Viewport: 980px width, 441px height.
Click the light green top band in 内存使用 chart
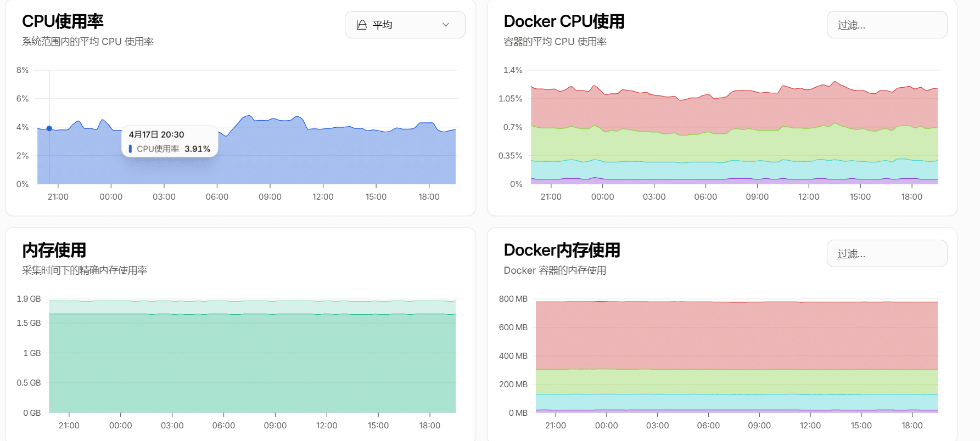(253, 307)
